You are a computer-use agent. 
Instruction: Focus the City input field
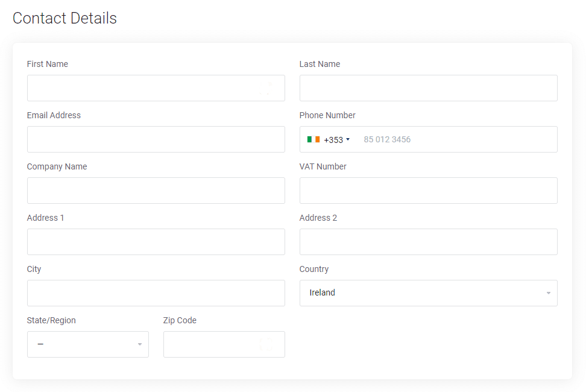pyautogui.click(x=156, y=293)
